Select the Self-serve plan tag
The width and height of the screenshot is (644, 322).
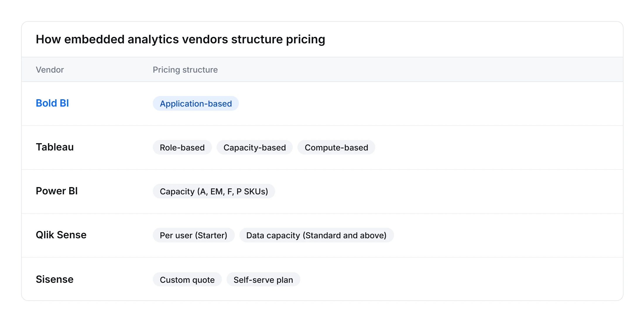point(263,280)
